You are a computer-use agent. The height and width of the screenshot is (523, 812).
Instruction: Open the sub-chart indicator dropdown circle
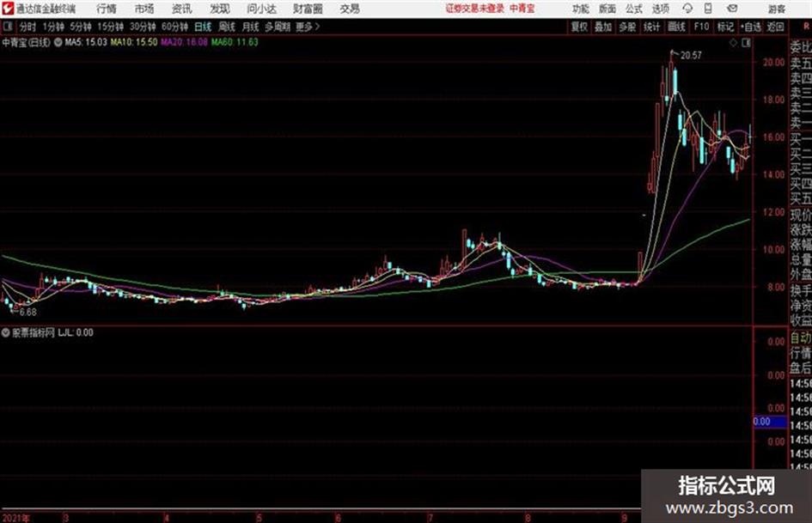click(6, 332)
